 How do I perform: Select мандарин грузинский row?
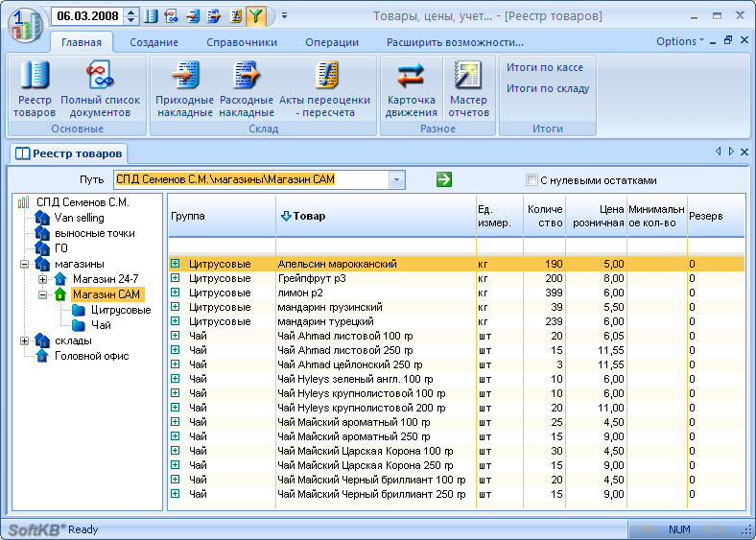coord(456,307)
